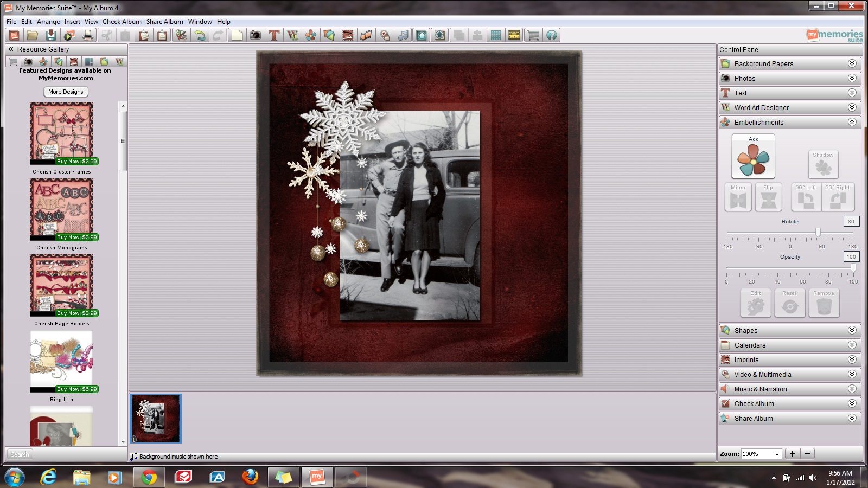Collapse the Resource Gallery panel
The width and height of the screenshot is (868, 488).
click(11, 49)
